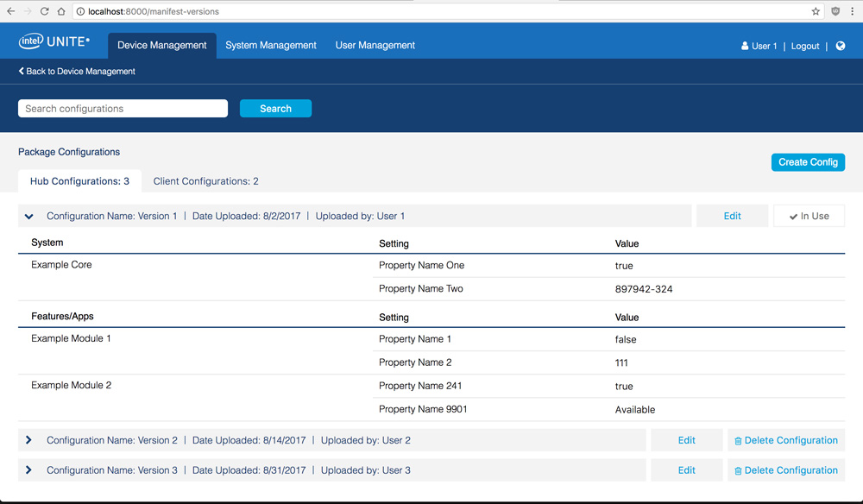Focus the Search configurations field
The width and height of the screenshot is (863, 504).
point(123,109)
